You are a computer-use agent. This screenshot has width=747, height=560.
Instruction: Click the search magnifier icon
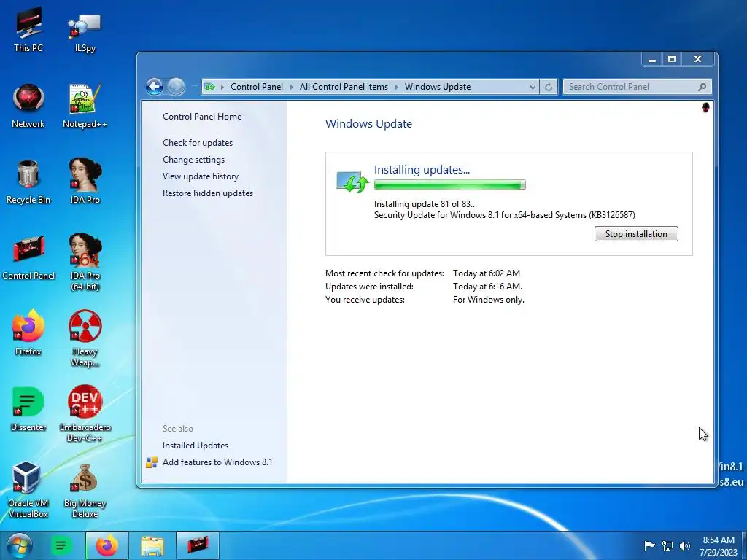[x=702, y=87]
